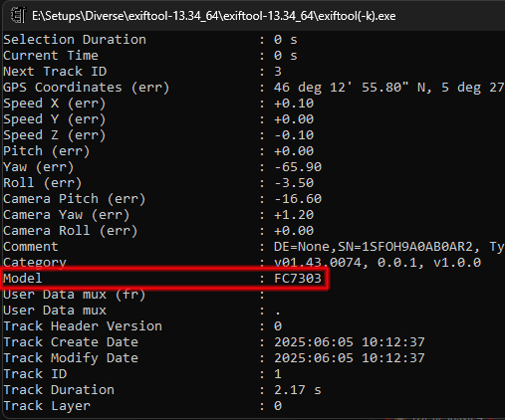
Task: Click the Yaw (err) value -65.90
Action: 298,167
